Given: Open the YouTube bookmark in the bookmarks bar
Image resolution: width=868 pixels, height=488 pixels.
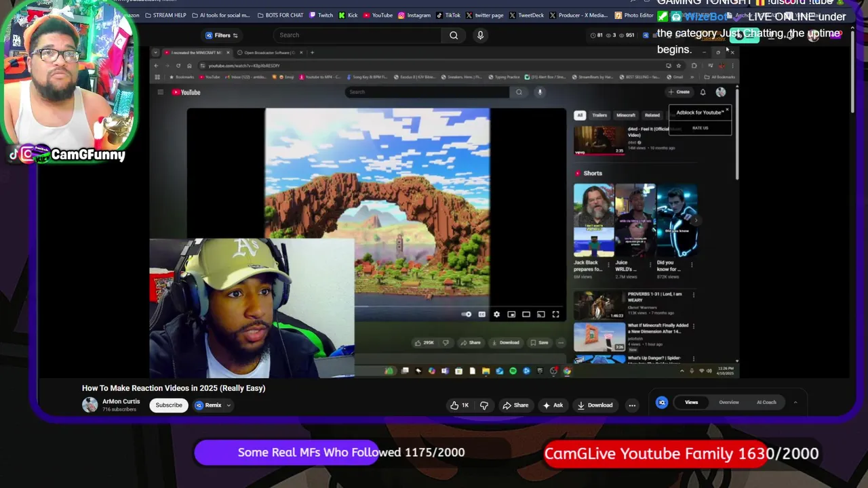Looking at the screenshot, I should click(x=378, y=15).
